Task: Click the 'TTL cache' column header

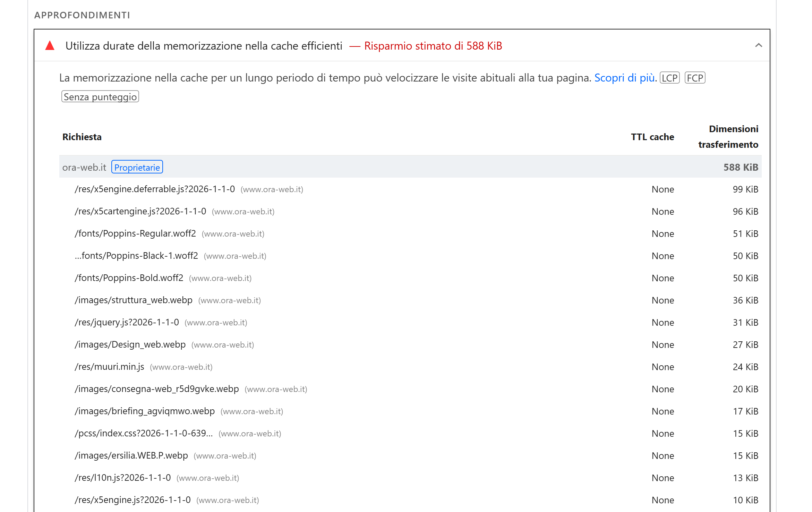Action: [x=652, y=137]
